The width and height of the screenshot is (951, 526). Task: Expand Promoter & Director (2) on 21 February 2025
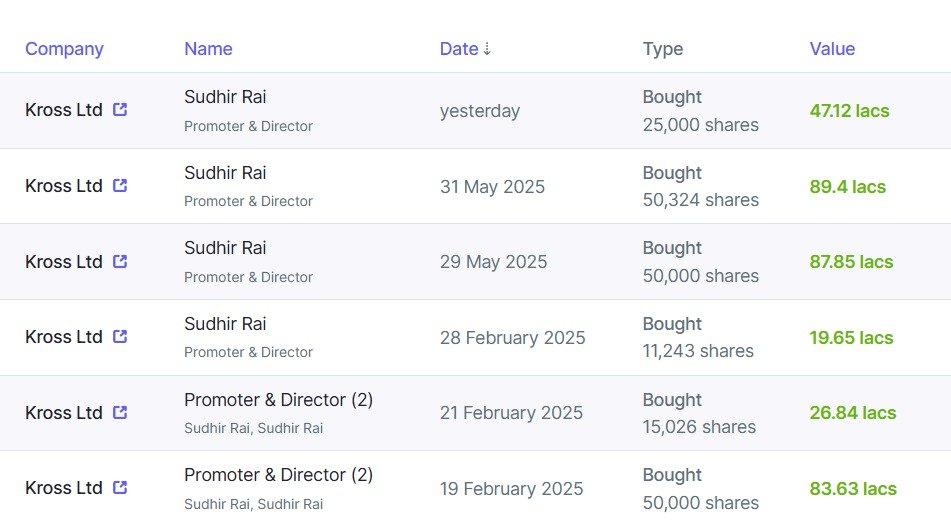click(x=278, y=400)
